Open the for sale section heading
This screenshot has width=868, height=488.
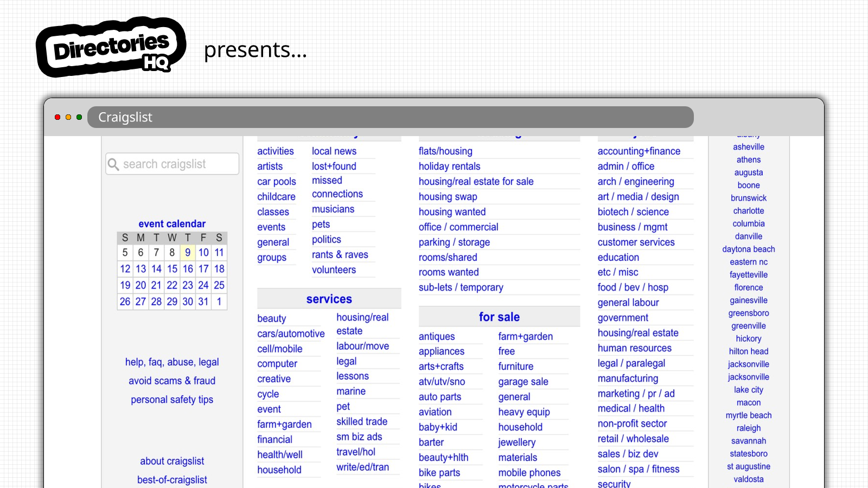coord(500,317)
